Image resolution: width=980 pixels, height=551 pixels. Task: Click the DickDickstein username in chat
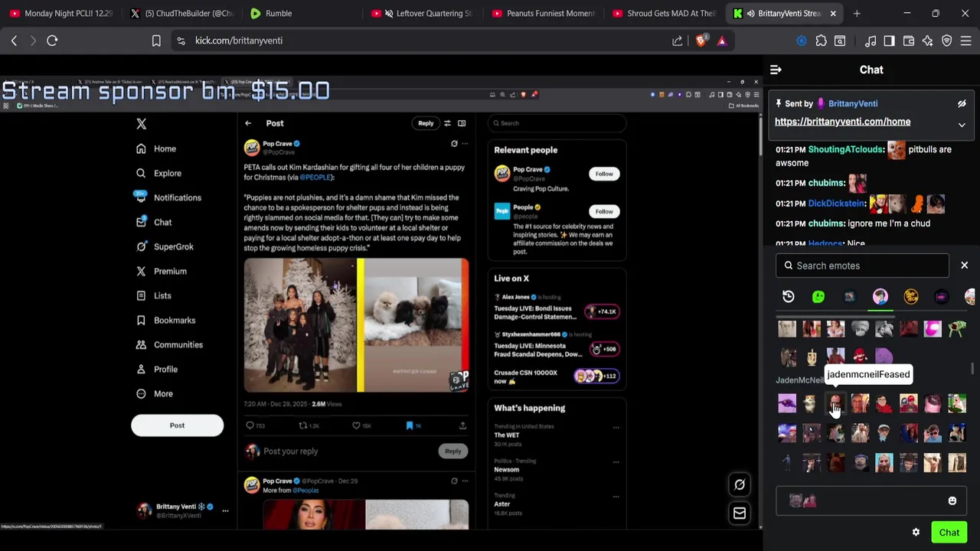(836, 204)
